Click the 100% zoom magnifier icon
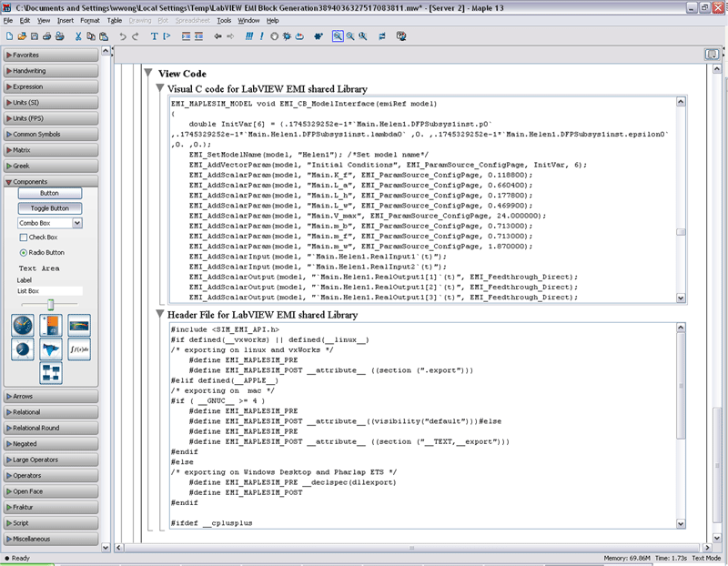The width and height of the screenshot is (728, 566). (x=337, y=36)
